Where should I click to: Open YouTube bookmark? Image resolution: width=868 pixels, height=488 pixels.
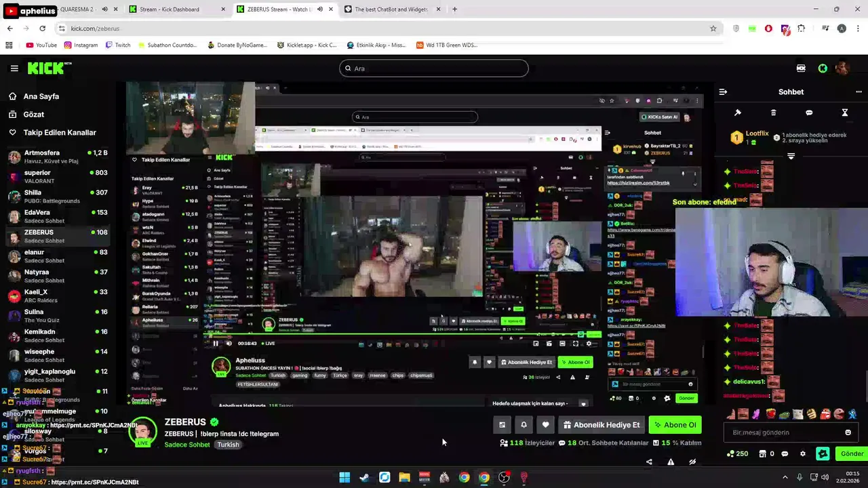tap(41, 45)
